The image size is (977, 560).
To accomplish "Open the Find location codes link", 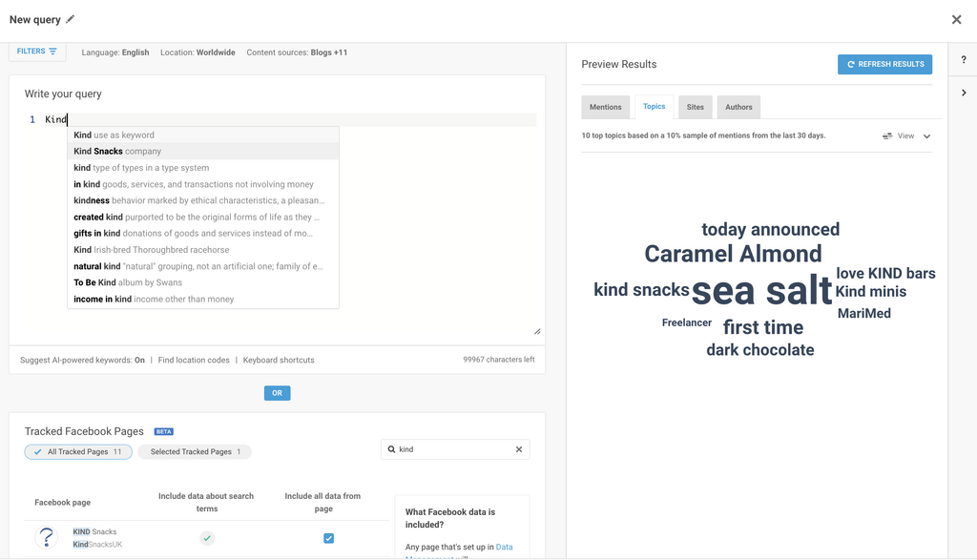I will tap(194, 360).
